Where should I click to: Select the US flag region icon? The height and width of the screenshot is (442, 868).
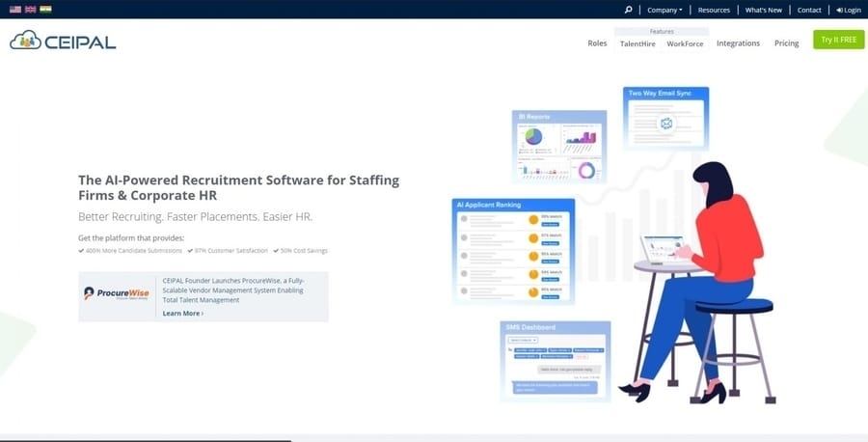point(15,10)
